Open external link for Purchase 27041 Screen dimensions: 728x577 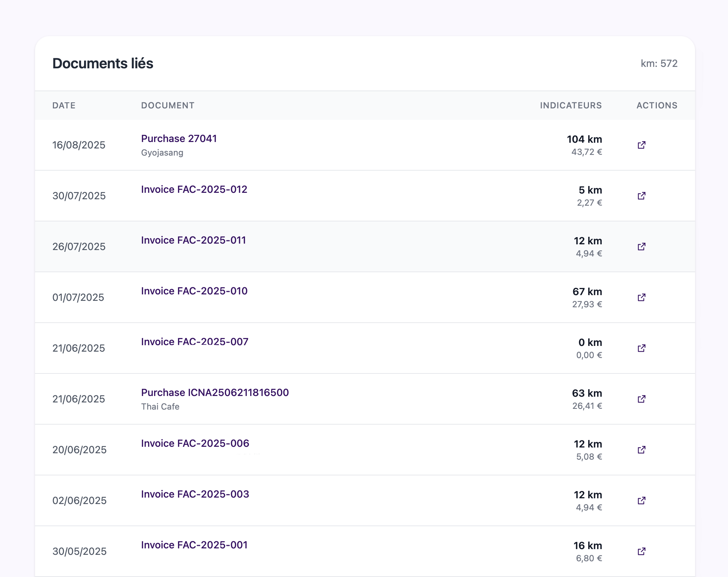(x=641, y=145)
